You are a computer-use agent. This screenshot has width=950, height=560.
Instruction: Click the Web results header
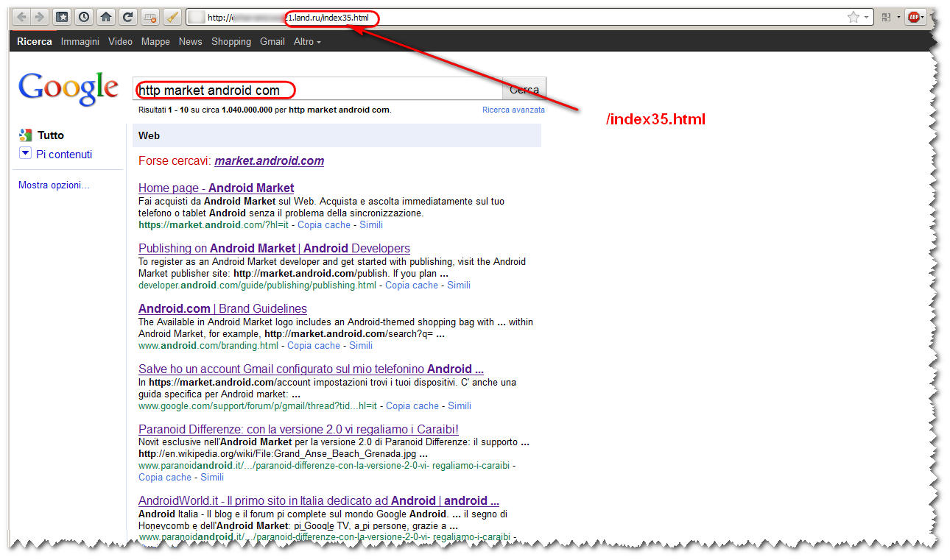tap(337, 135)
